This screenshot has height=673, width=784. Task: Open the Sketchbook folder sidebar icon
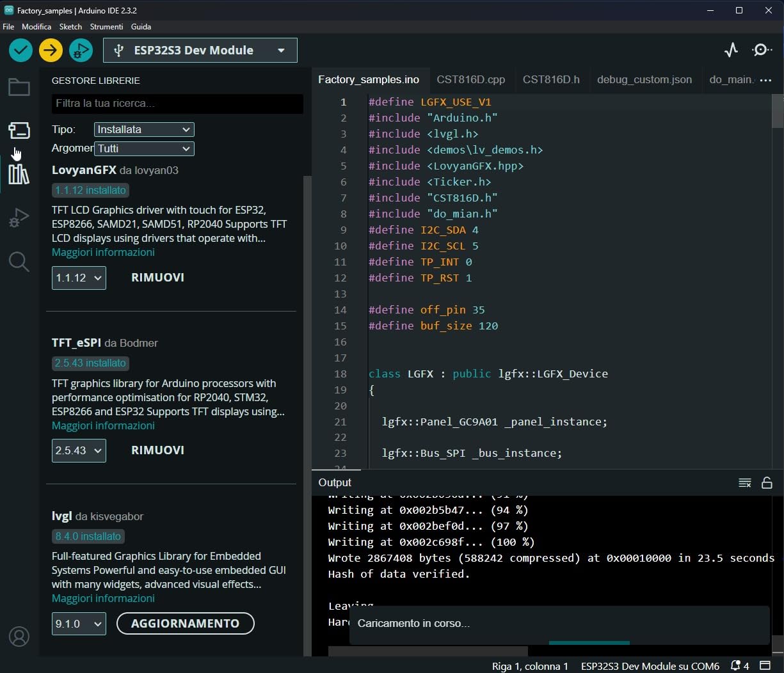[x=19, y=87]
